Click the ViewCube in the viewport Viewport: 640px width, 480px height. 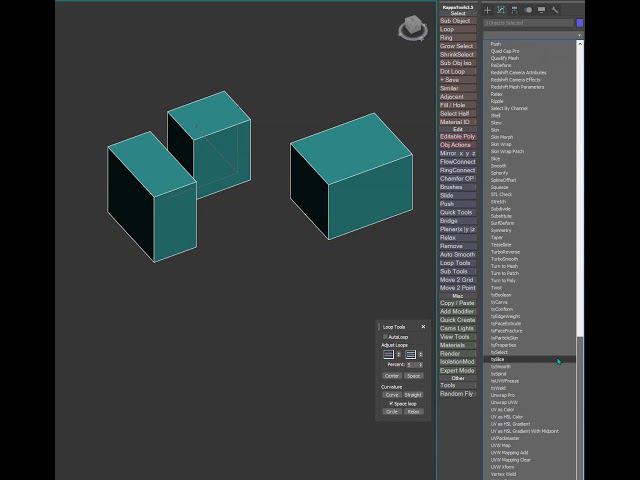coord(413,28)
